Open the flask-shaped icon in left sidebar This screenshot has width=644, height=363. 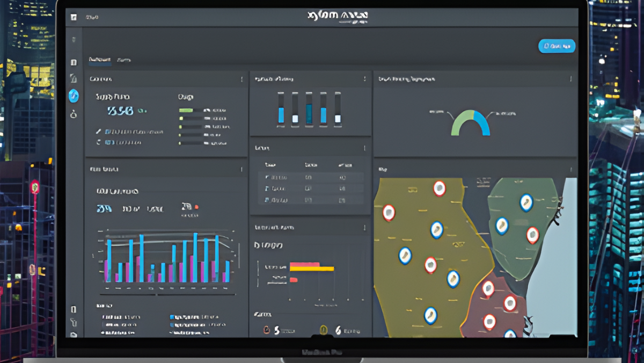click(74, 114)
